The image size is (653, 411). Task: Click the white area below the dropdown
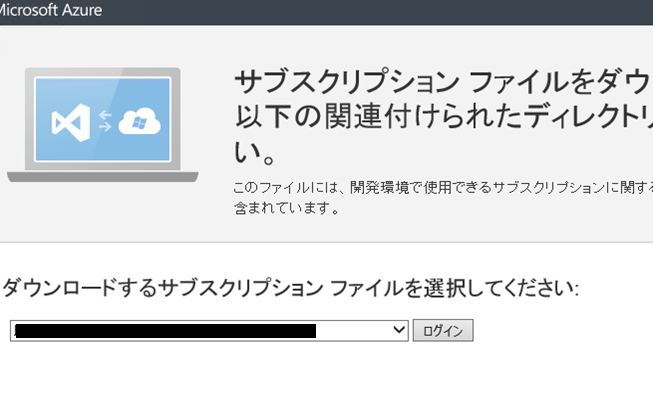(x=326, y=377)
